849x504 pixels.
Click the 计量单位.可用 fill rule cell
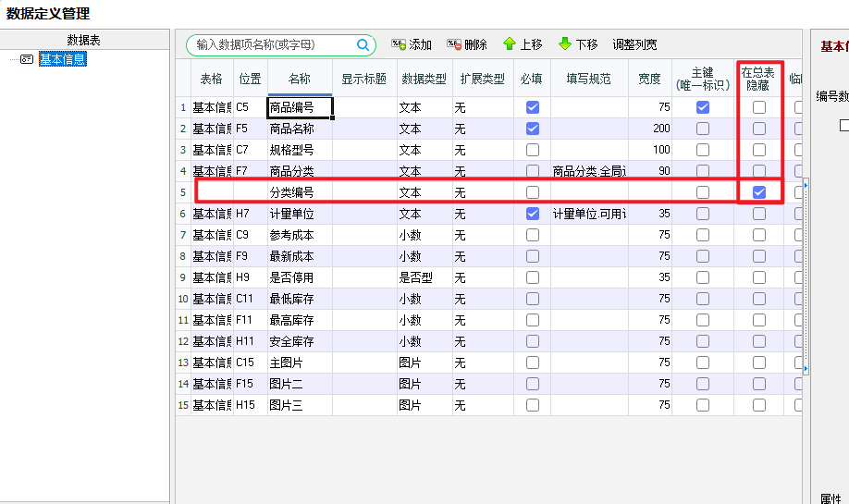click(589, 214)
